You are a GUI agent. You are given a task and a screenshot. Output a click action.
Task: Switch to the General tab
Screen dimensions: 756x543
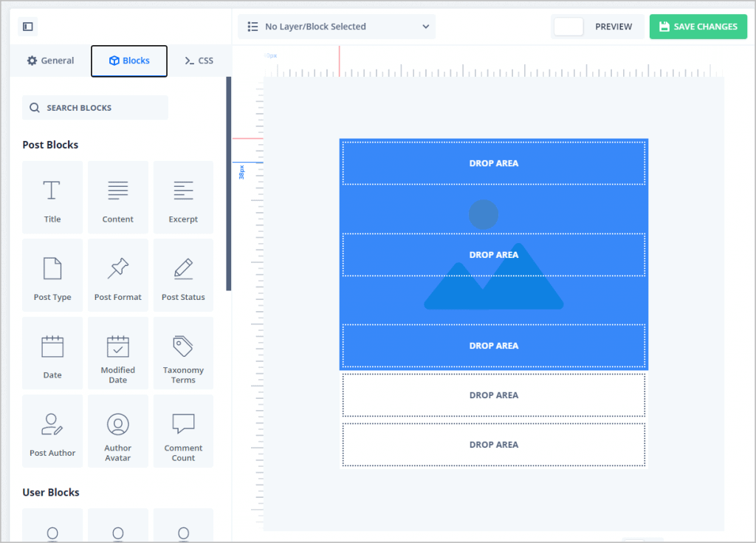pyautogui.click(x=50, y=61)
